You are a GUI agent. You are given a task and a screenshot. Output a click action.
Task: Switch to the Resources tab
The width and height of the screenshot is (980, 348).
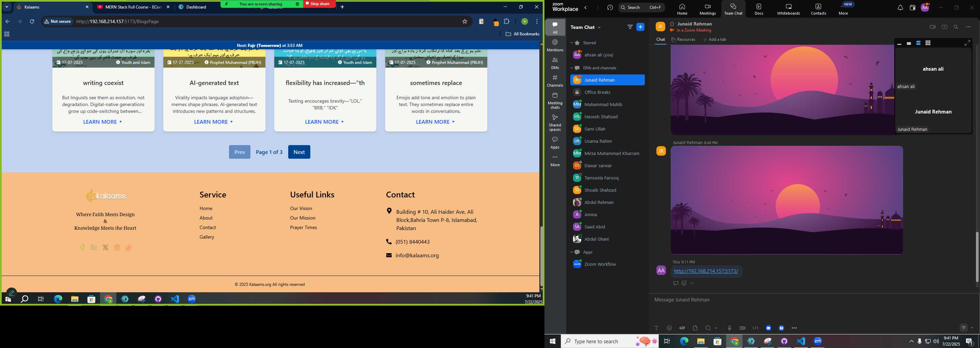[683, 39]
